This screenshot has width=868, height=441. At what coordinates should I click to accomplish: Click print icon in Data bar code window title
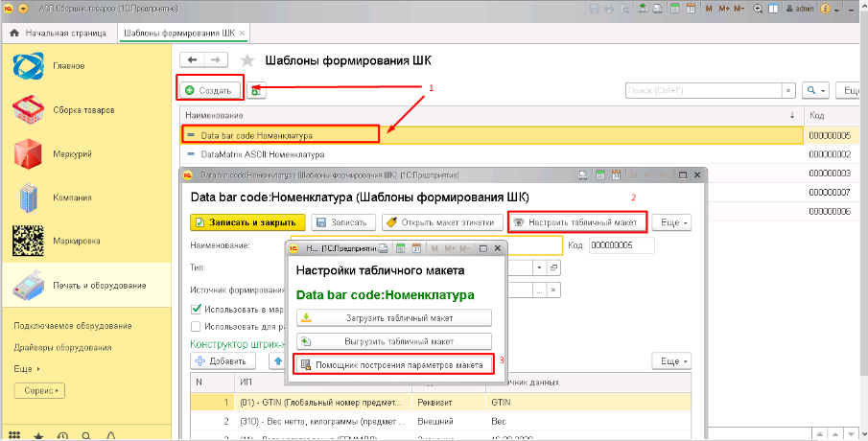point(583,174)
